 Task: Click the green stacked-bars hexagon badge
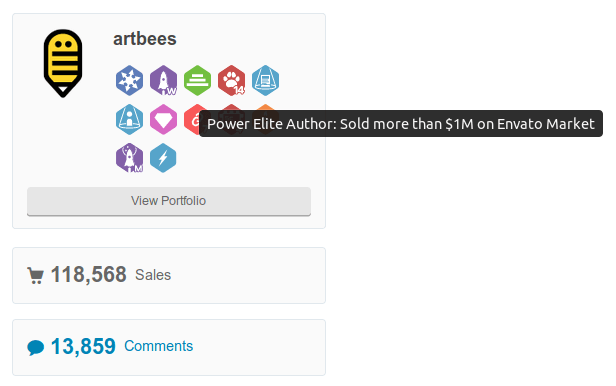tap(198, 80)
